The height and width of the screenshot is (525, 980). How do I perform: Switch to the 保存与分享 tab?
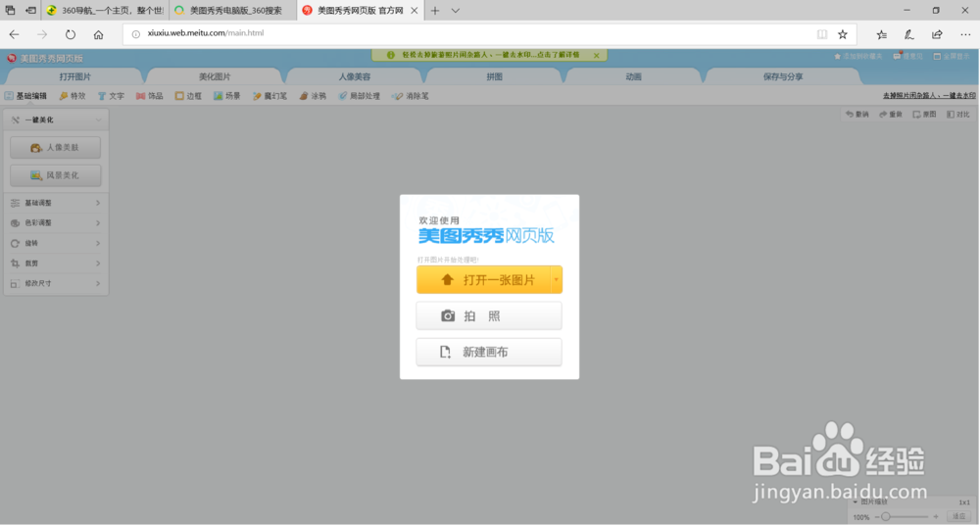coord(782,76)
